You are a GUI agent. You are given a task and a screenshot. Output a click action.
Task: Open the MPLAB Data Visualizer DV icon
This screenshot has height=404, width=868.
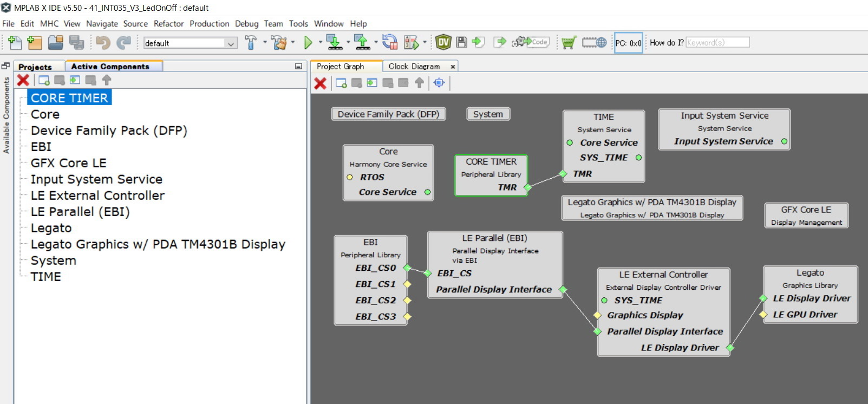[x=443, y=42]
